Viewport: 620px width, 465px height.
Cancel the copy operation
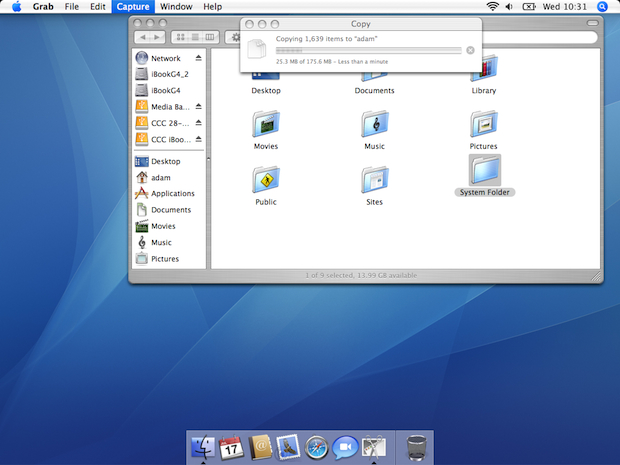(470, 50)
